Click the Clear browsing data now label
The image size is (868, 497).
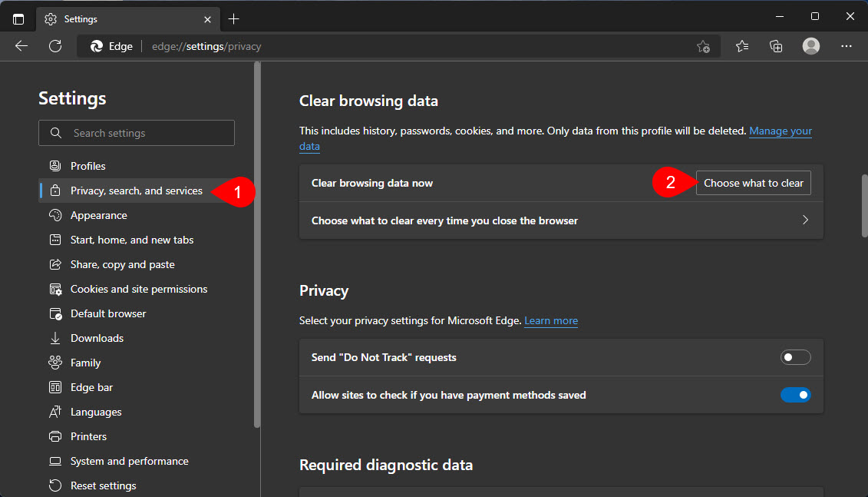(x=372, y=184)
